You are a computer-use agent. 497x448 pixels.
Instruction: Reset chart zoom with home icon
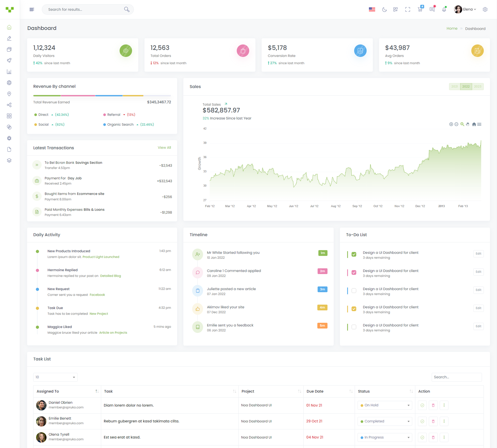click(x=474, y=124)
